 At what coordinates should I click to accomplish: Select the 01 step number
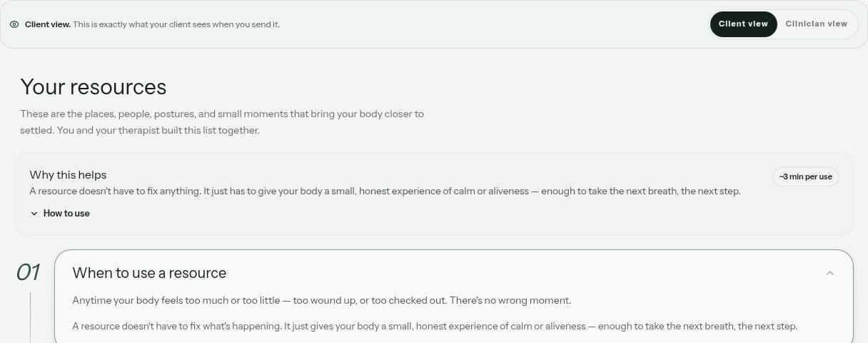28,272
